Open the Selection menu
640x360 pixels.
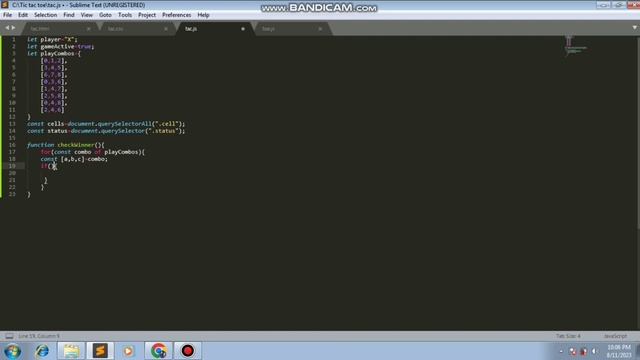click(x=45, y=15)
